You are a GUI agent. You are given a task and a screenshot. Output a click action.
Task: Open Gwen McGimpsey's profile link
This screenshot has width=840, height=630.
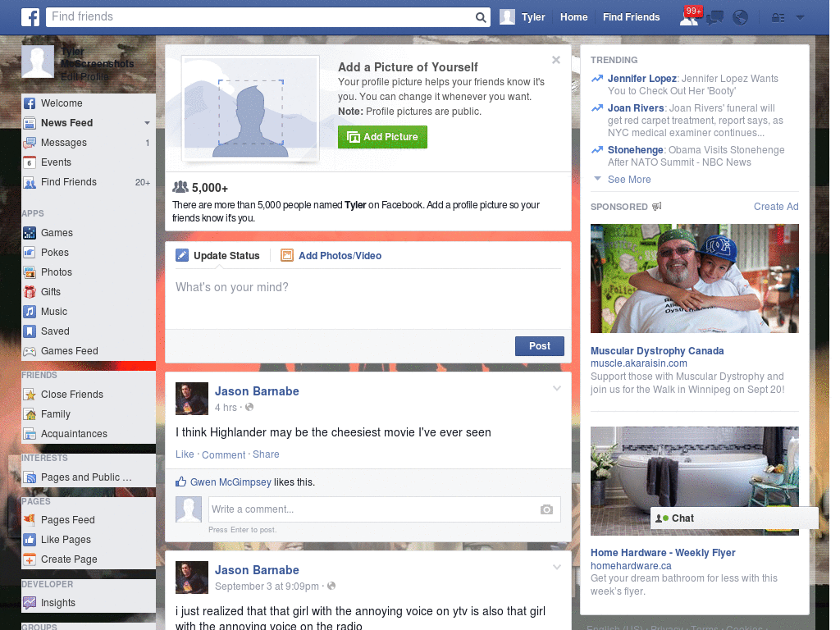point(231,482)
